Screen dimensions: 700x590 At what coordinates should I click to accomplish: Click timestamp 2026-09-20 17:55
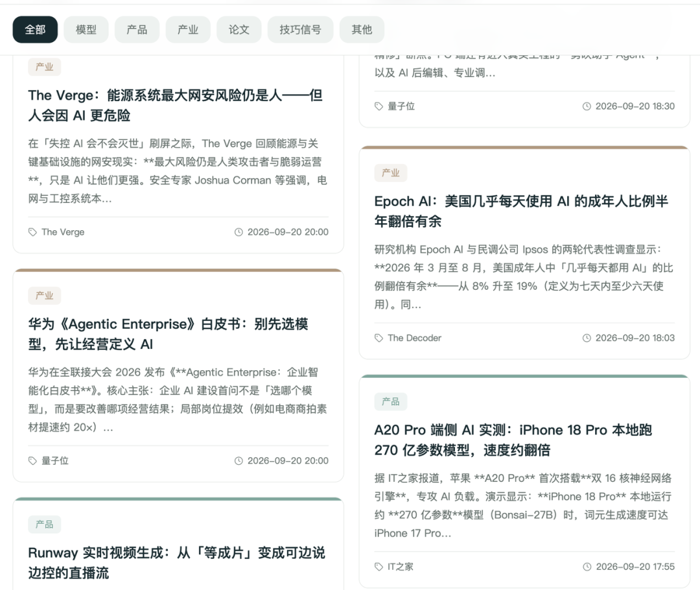click(635, 566)
